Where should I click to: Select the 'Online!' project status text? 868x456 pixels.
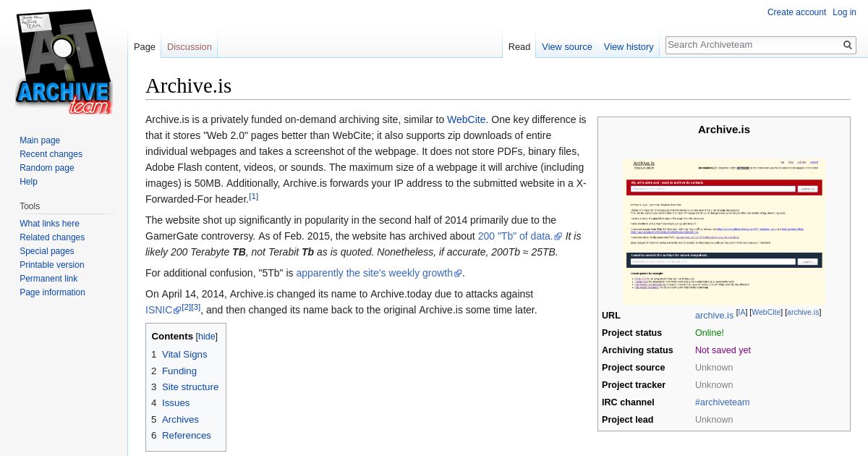709,333
